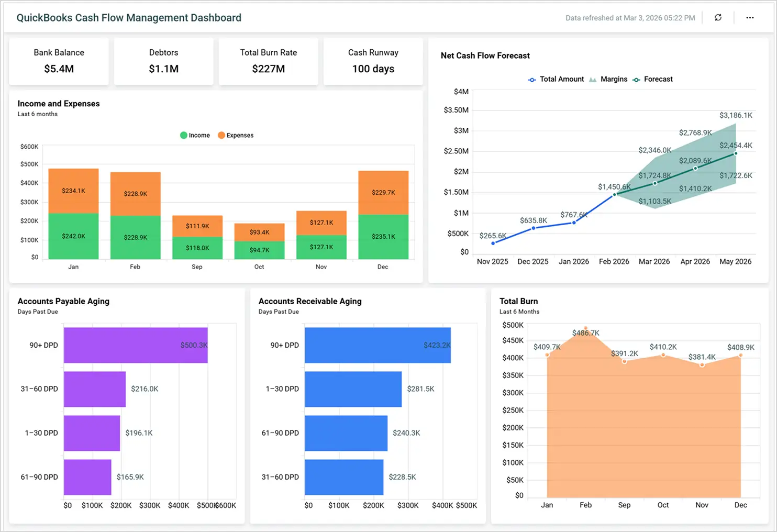The height and width of the screenshot is (532, 777).
Task: Select the payable 31–60 DPD bar $216.0K
Action: coord(95,389)
